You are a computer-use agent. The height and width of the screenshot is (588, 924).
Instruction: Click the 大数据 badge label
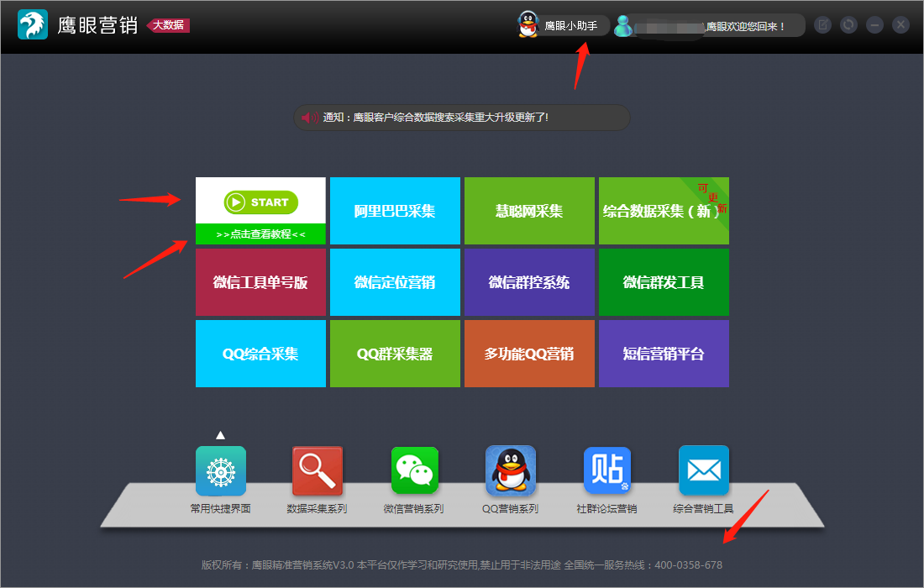click(x=169, y=25)
